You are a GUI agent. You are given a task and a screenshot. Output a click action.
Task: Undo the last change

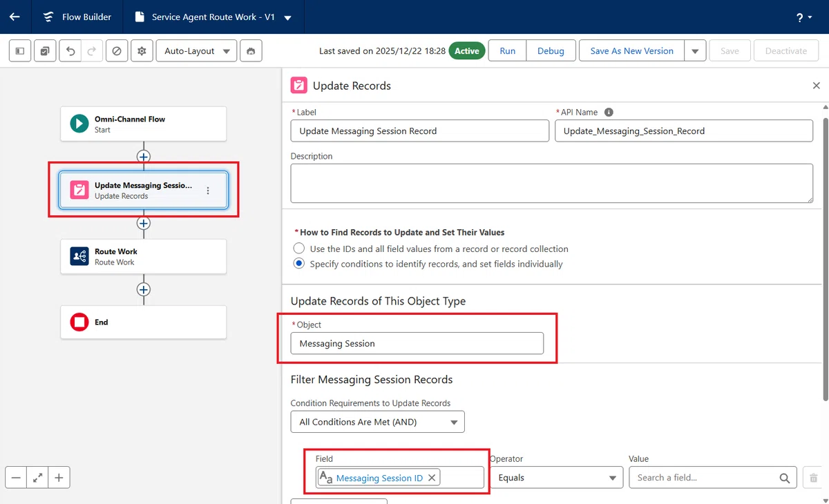(x=70, y=51)
